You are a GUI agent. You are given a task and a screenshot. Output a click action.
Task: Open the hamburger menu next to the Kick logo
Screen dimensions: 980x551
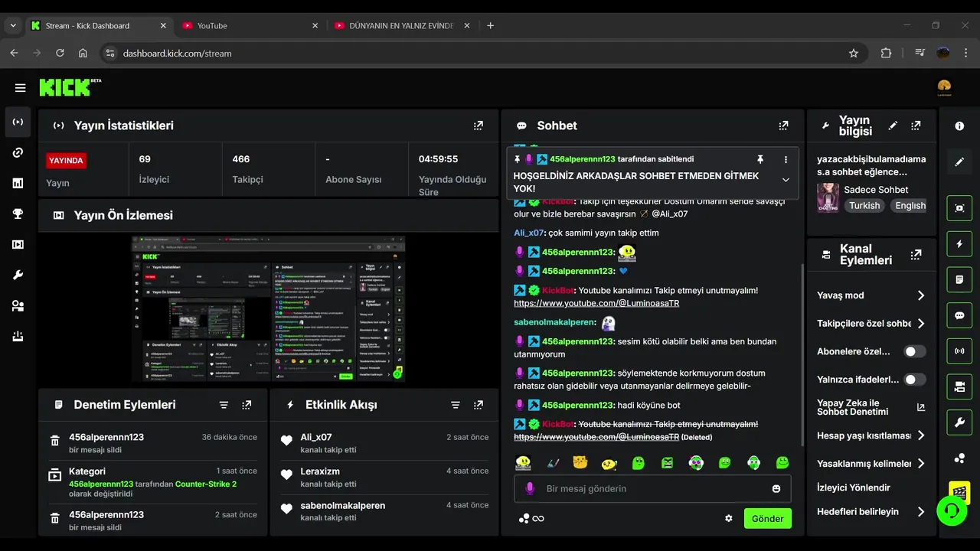(x=21, y=88)
